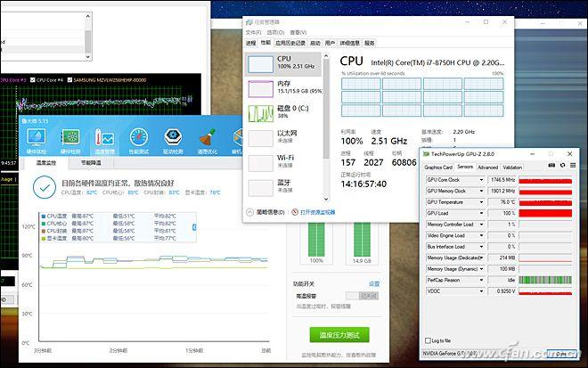Viewport: 588px width, 368px height.
Task: Select the temperature management thermometer icon
Action: (104, 138)
